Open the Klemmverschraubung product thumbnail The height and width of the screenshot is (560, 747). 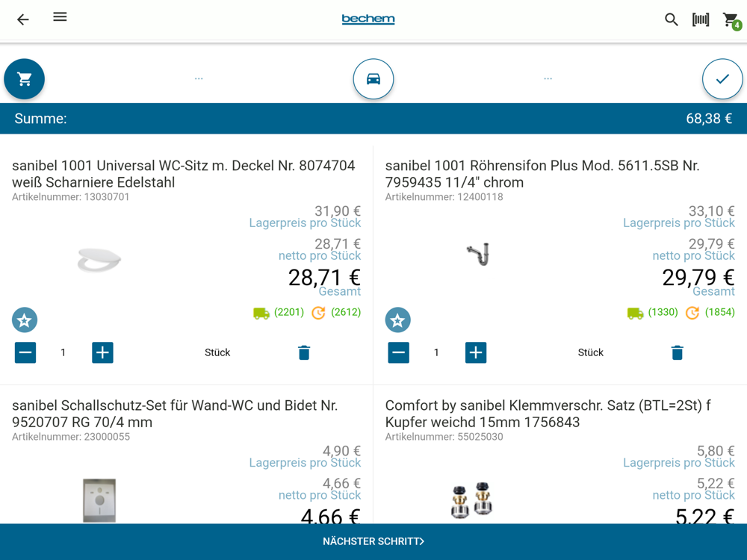[471, 500]
